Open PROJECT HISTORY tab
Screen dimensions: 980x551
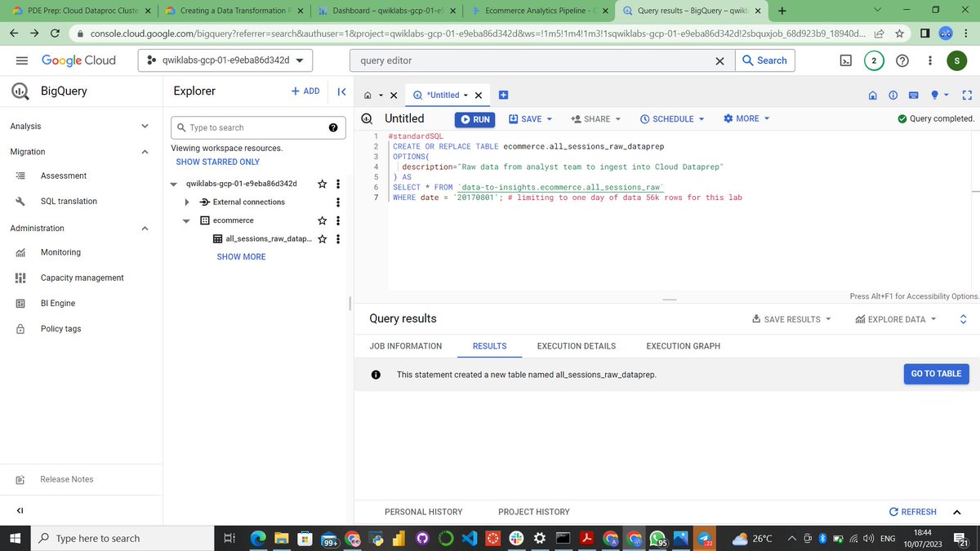point(534,512)
